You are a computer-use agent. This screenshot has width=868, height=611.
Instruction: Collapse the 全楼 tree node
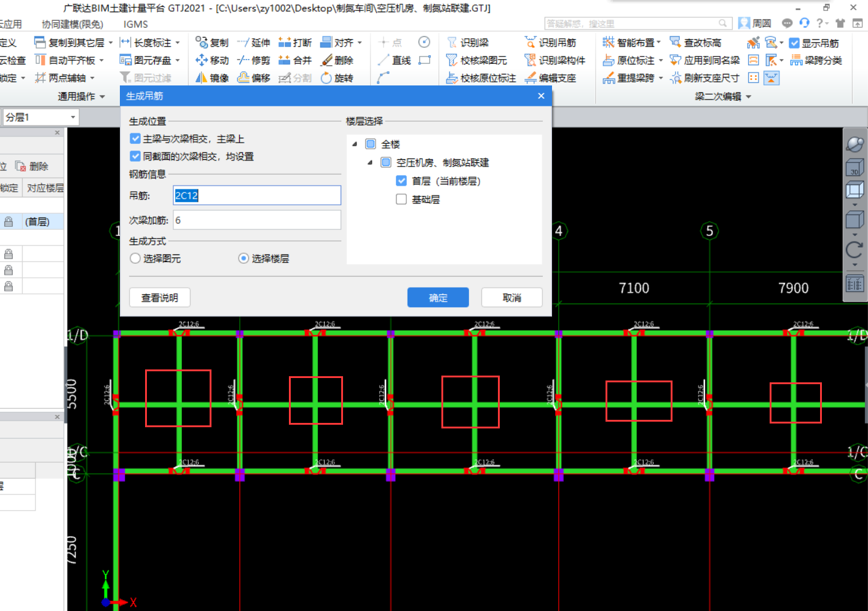(x=355, y=144)
